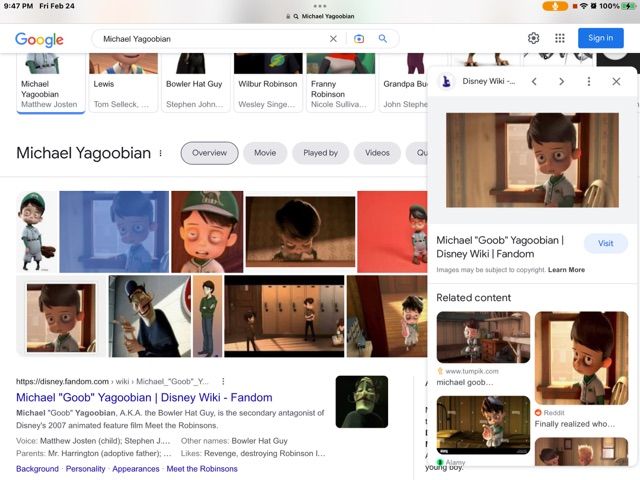Switch to the Played by tab
Viewport: 640px width, 480px height.
point(320,153)
